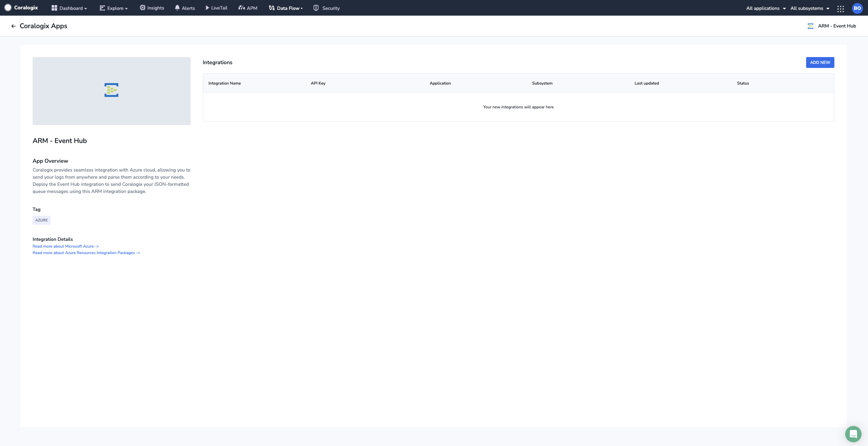This screenshot has height=446, width=868.
Task: Click the AZURE tag chip
Action: [x=41, y=220]
